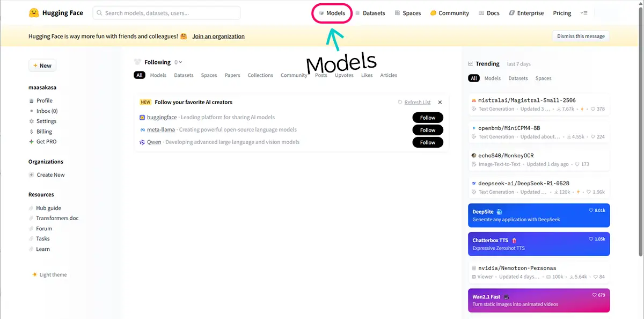This screenshot has width=644, height=319.
Task: Click the huggingface avatar icon
Action: (142, 117)
